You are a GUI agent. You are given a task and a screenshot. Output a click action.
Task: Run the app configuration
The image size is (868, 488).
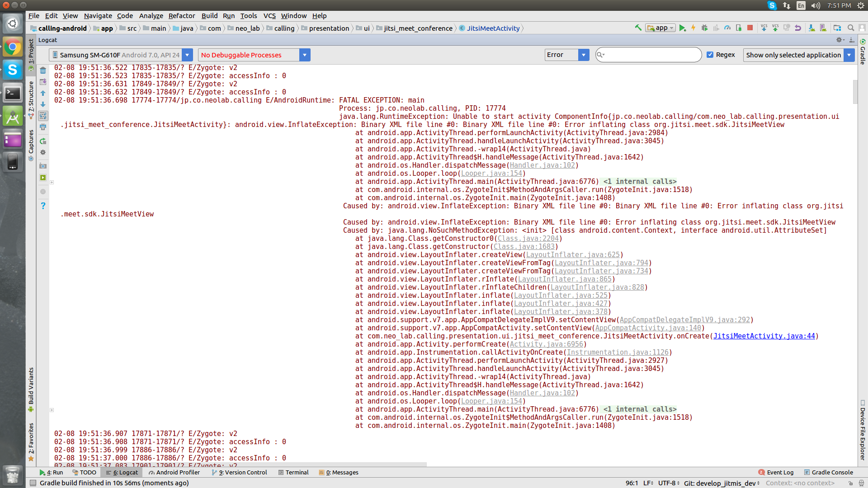click(683, 28)
